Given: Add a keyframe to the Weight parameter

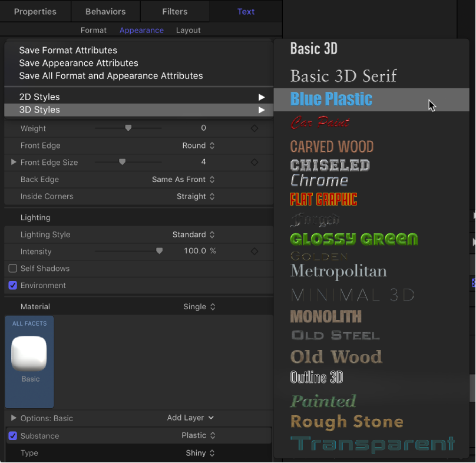Looking at the screenshot, I should tap(254, 128).
